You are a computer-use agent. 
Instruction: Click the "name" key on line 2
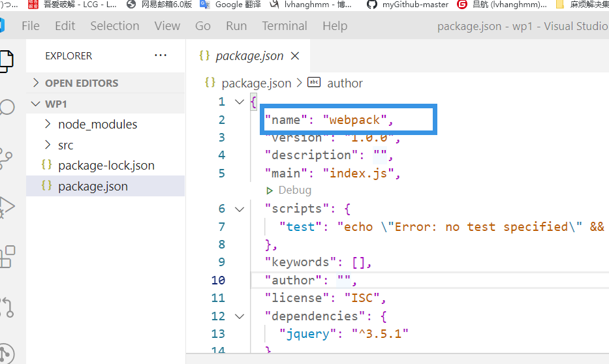(286, 120)
